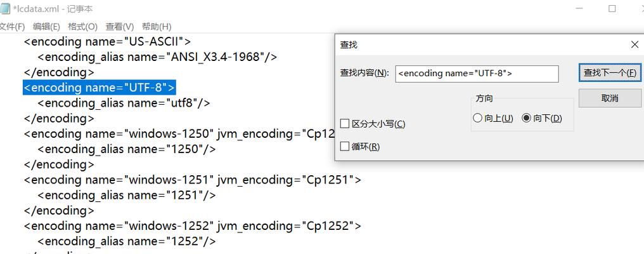Screen dimensions: 644x254
Task: Click the highlighted UTF-8 encoding line
Action: tap(100, 87)
